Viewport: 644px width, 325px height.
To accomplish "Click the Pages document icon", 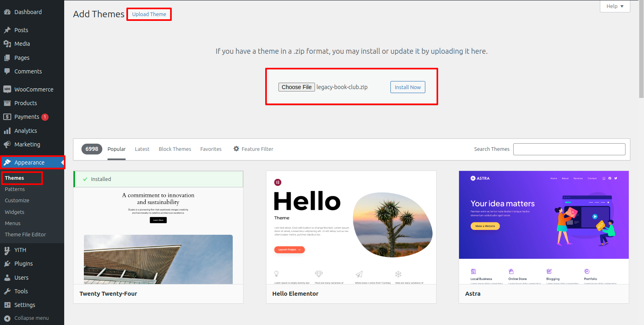I will click(7, 58).
